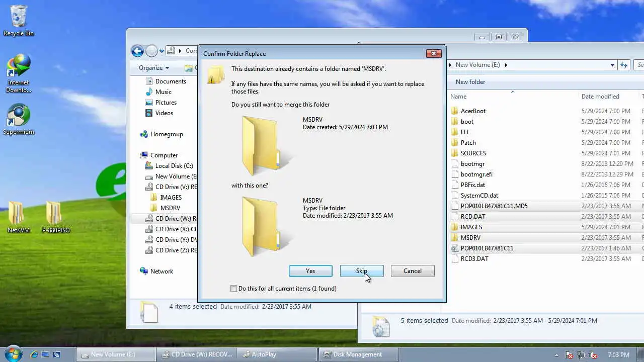This screenshot has height=362, width=644.
Task: Expand breadcrumb arrow after New Volume (E:)
Action: 506,65
